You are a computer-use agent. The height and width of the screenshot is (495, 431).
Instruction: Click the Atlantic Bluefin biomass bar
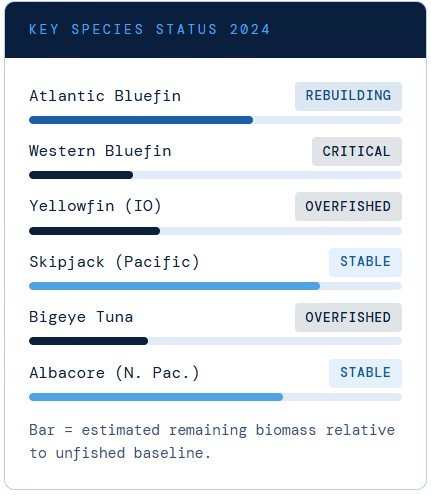click(215, 120)
